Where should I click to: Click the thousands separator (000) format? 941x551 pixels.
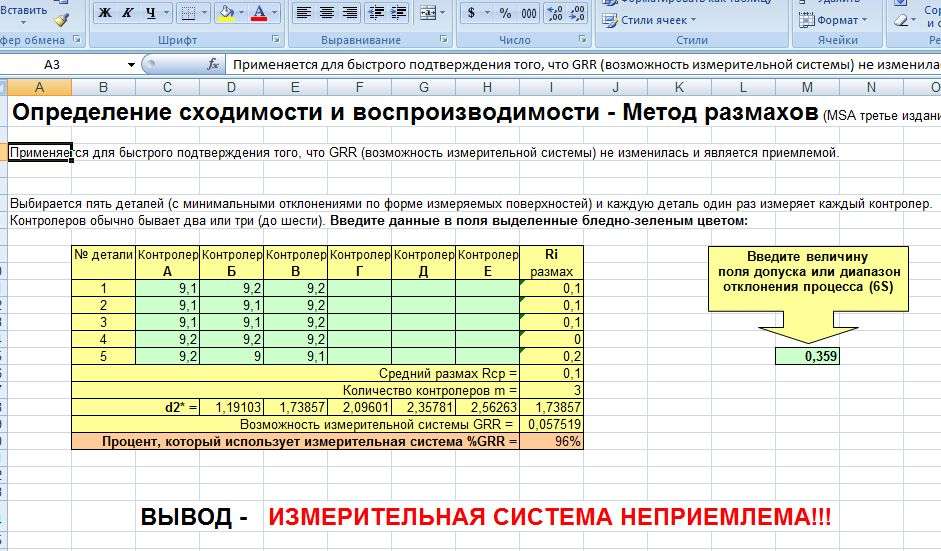coord(529,13)
